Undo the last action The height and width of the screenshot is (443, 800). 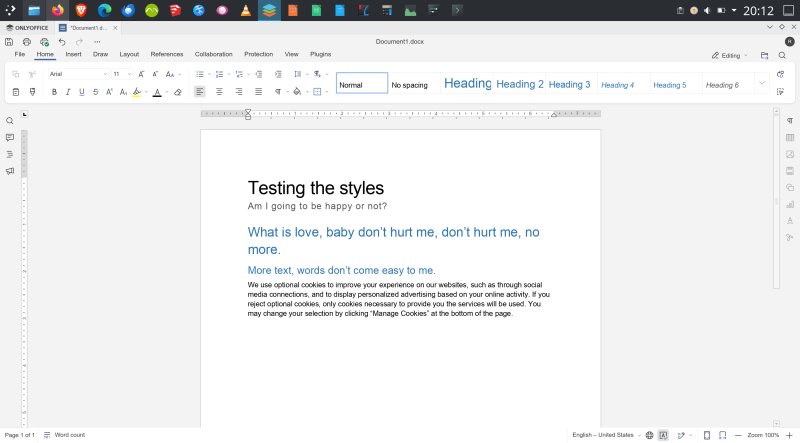pos(62,42)
